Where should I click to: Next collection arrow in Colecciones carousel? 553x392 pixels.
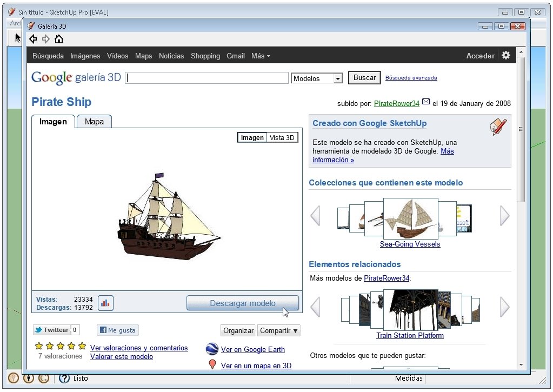505,215
